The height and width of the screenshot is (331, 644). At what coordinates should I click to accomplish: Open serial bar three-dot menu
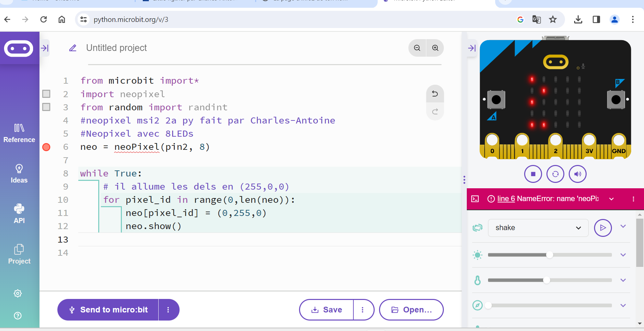click(633, 199)
